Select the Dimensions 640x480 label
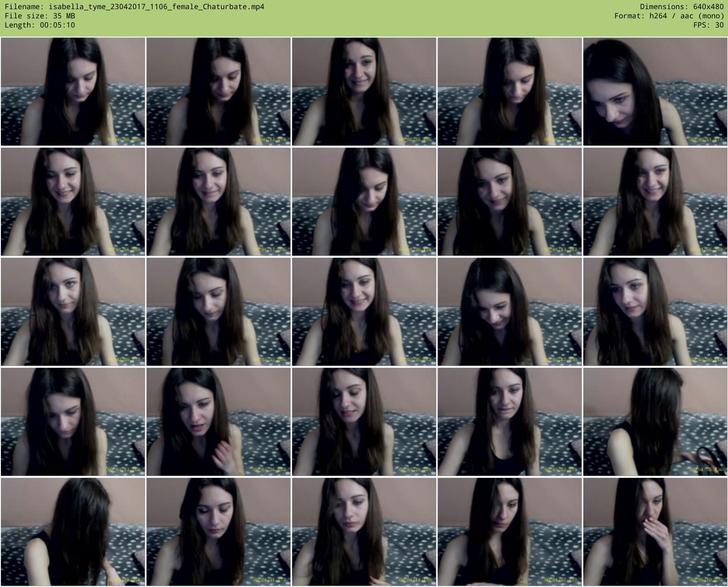This screenshot has height=587, width=728. (681, 7)
